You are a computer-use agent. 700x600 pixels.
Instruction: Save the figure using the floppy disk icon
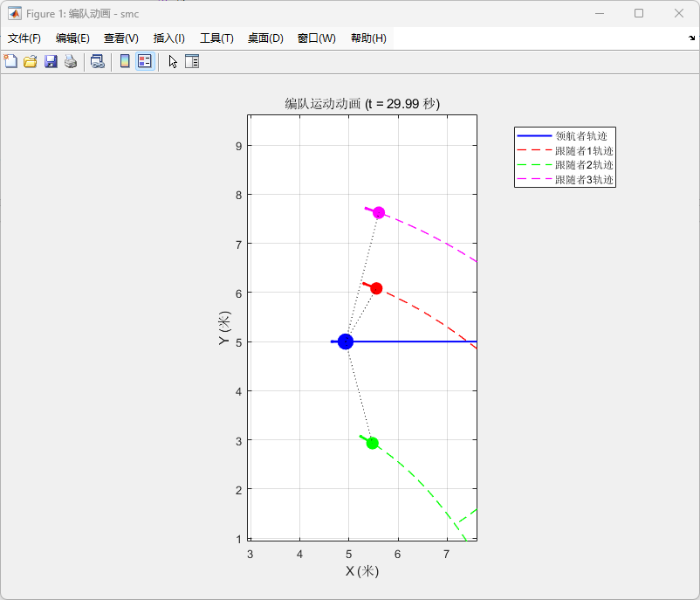[51, 61]
